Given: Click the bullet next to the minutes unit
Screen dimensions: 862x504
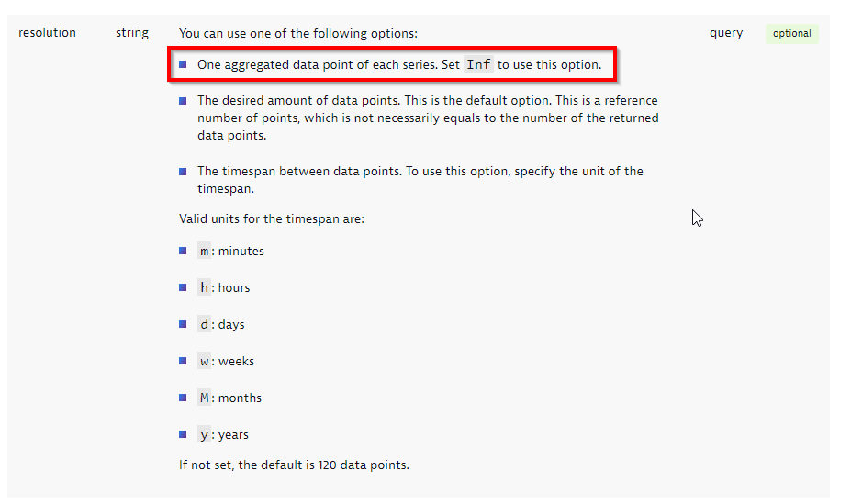Looking at the screenshot, I should [x=183, y=251].
